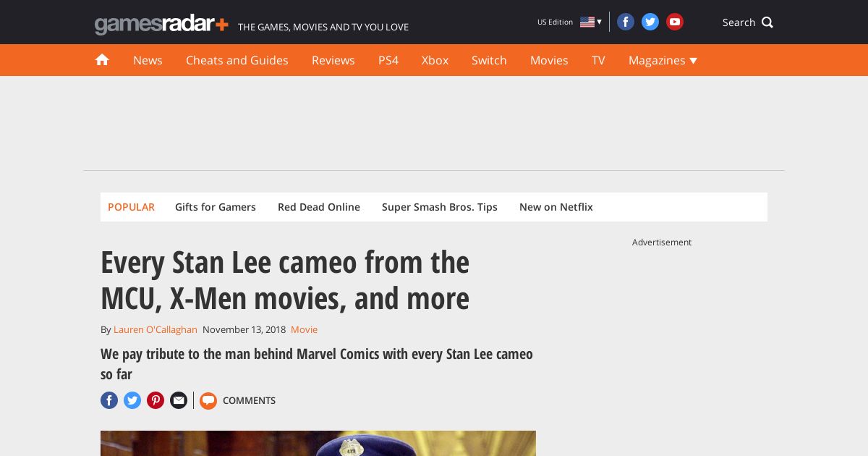
Task: Open the Reviews section
Action: [333, 60]
